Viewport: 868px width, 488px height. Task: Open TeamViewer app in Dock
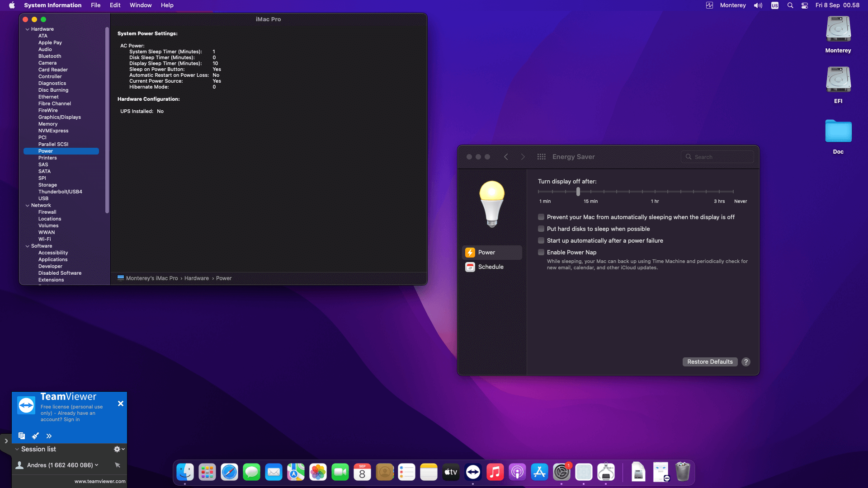coord(473,472)
